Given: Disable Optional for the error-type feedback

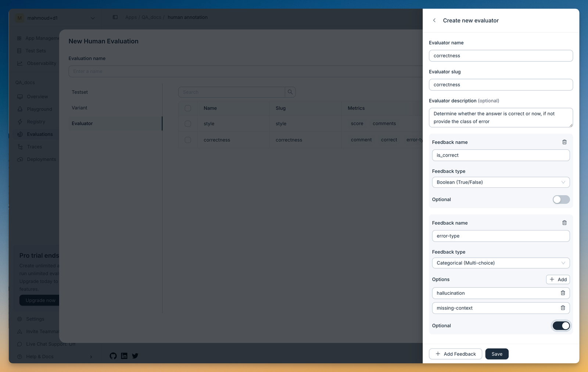Looking at the screenshot, I should (561, 325).
